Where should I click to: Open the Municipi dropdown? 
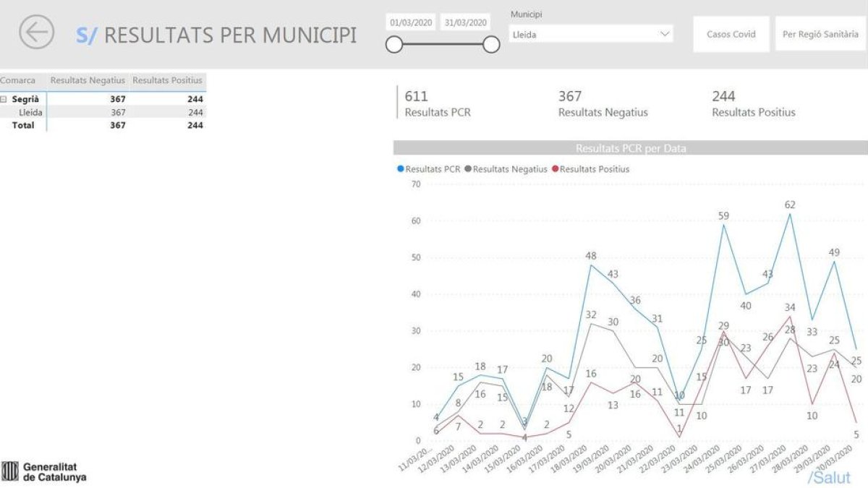pyautogui.click(x=590, y=33)
